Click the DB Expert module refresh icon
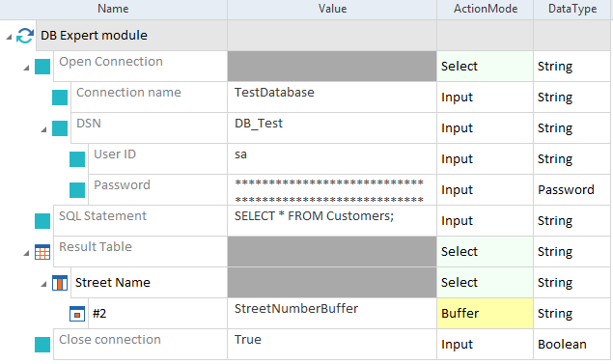This screenshot has width=613, height=364. pyautogui.click(x=25, y=36)
